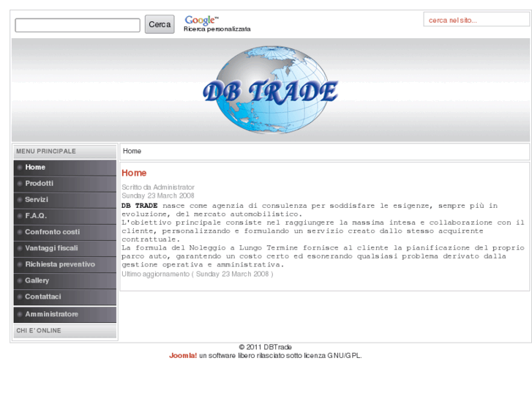
Task: Open the Servizi menu item
Action: click(x=65, y=200)
